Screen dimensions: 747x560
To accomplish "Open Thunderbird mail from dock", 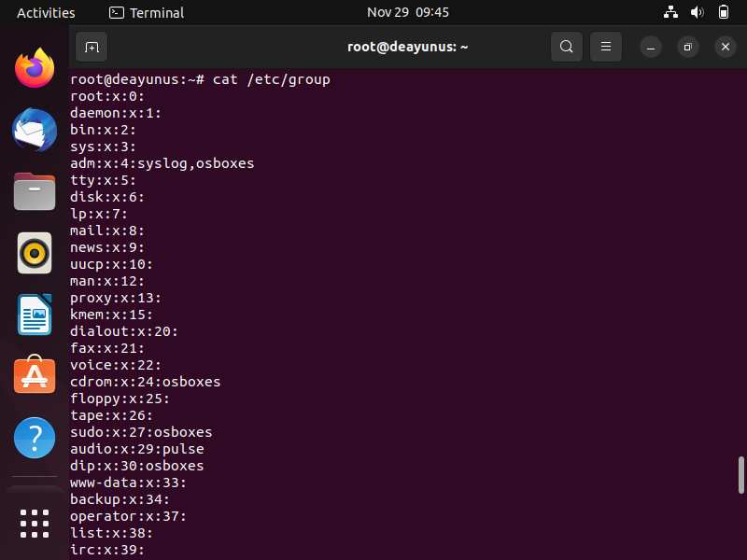I will coord(35,130).
